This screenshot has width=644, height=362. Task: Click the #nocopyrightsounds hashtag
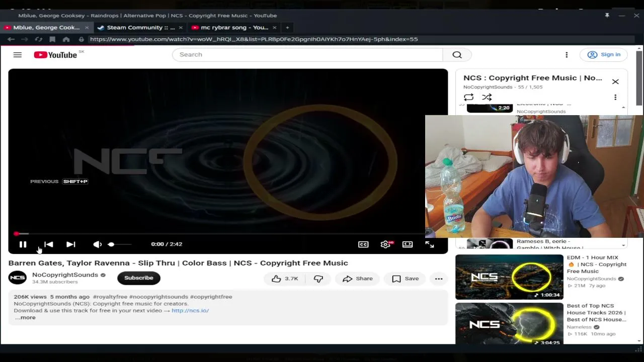(158, 297)
